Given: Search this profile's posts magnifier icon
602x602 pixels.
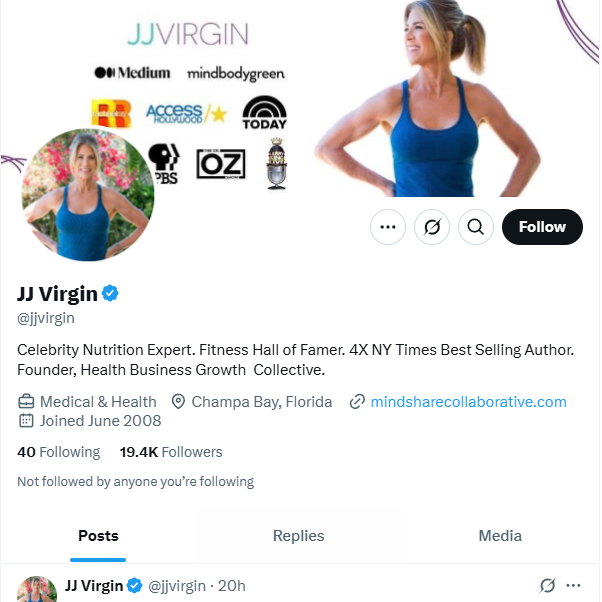Looking at the screenshot, I should tap(476, 227).
